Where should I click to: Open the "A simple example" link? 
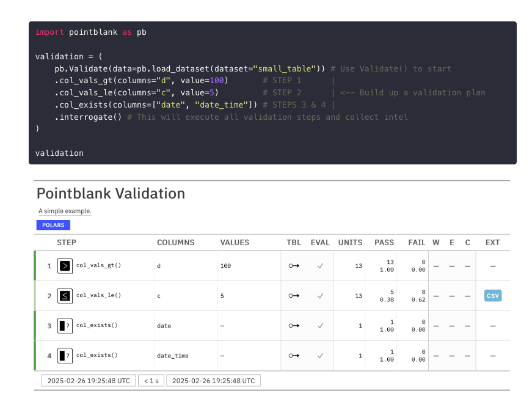[x=64, y=211]
